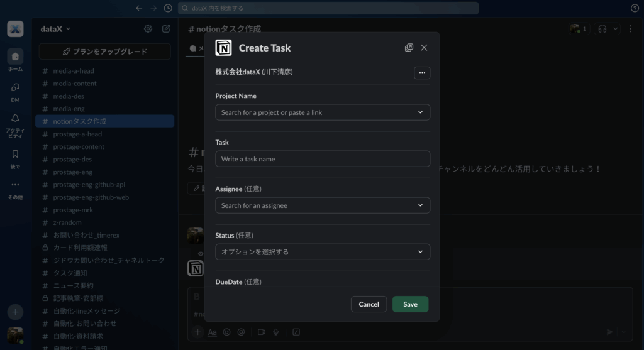Viewport: 644px width, 350px height.
Task: Open the media-content channel
Action: (x=105, y=84)
